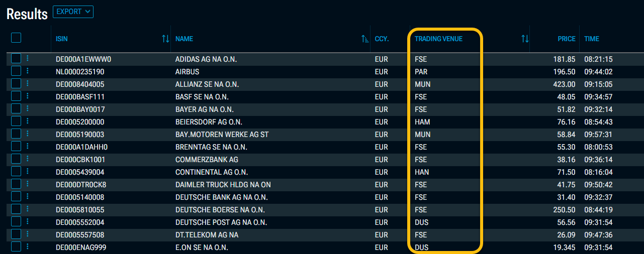Open the row menu dots for BEIERSDORF AG
The image size is (644, 254).
pos(28,121)
